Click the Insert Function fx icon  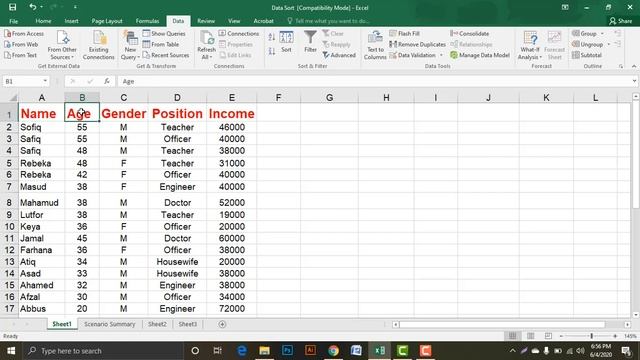coord(107,81)
